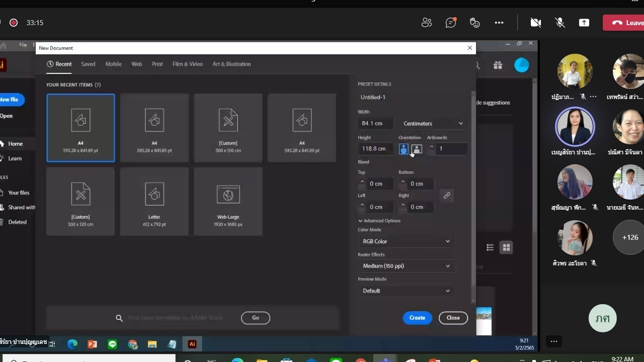This screenshot has height=362, width=644.
Task: Toggle the Teams camera off icon
Action: coord(536,23)
